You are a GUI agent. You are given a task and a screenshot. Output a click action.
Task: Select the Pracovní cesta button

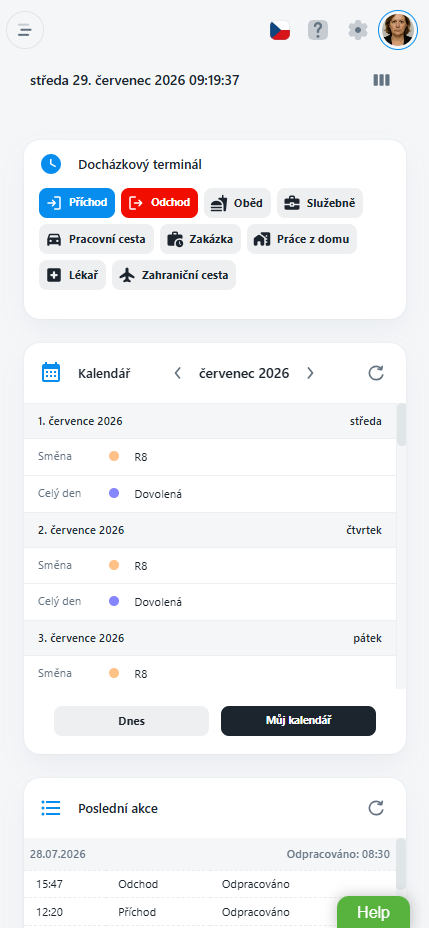click(x=96, y=239)
